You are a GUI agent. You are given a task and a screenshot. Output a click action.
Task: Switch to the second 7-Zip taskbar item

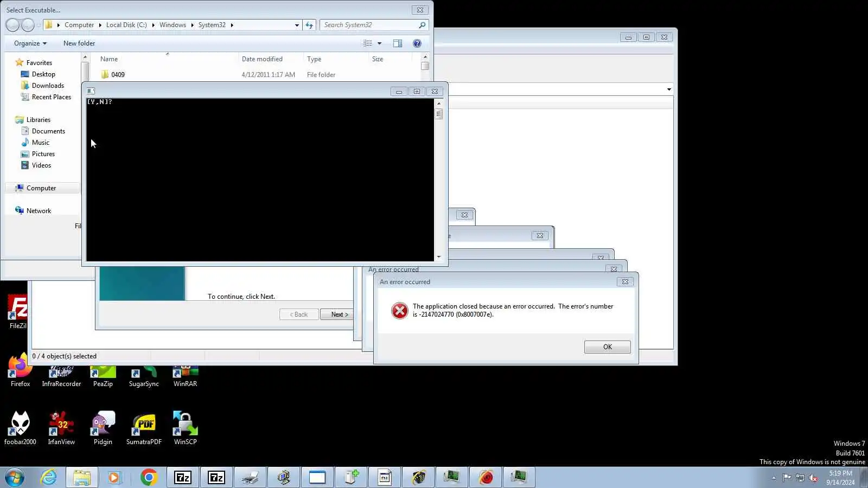(216, 477)
